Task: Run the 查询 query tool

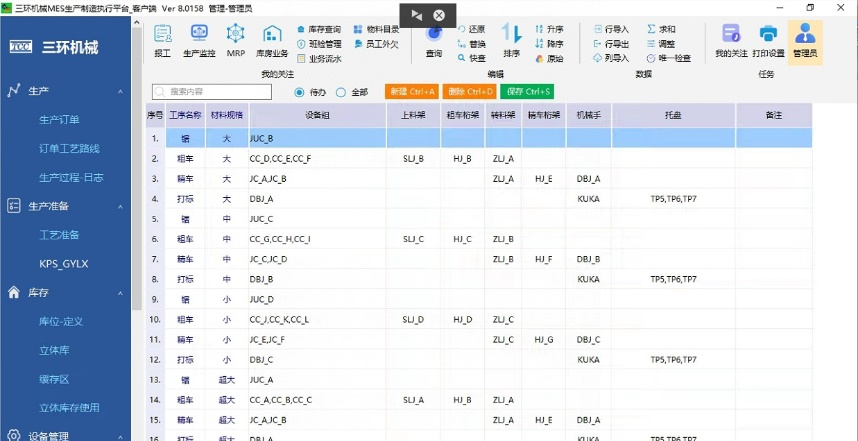Action: pyautogui.click(x=434, y=41)
